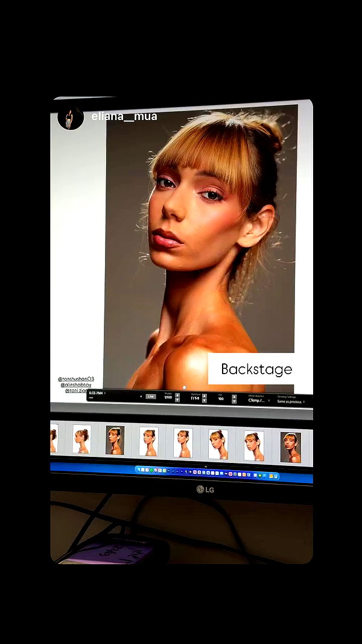Increase the ISO value stepper
The image size is (362, 644).
pos(234,397)
